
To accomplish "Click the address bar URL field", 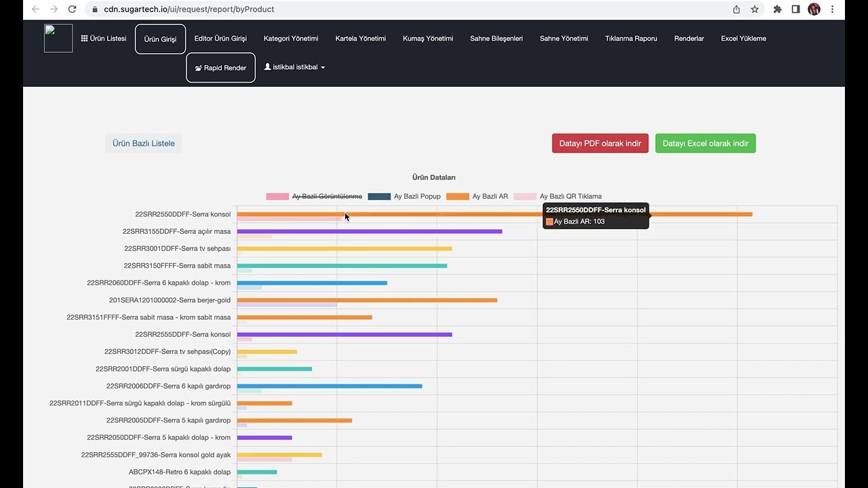I will pyautogui.click(x=407, y=9).
